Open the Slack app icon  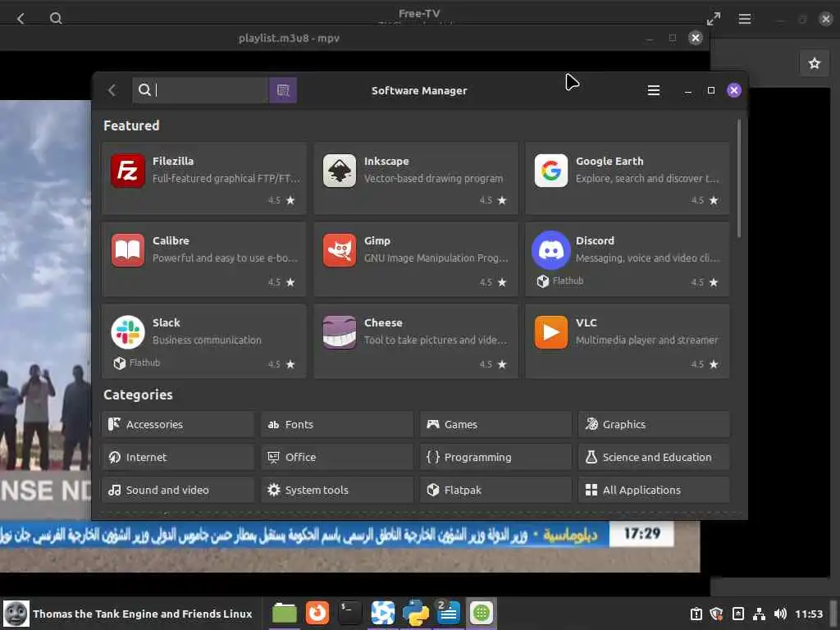pos(127,332)
